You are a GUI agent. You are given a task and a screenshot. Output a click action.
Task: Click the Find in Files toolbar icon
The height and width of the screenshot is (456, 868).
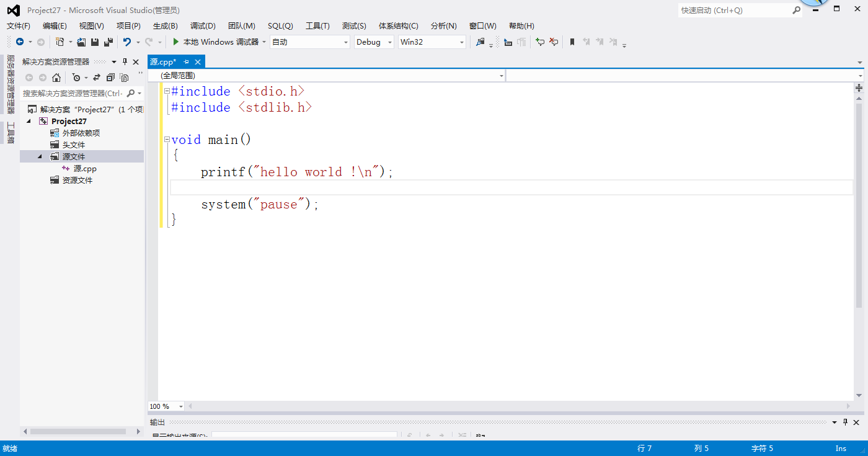[x=480, y=42]
